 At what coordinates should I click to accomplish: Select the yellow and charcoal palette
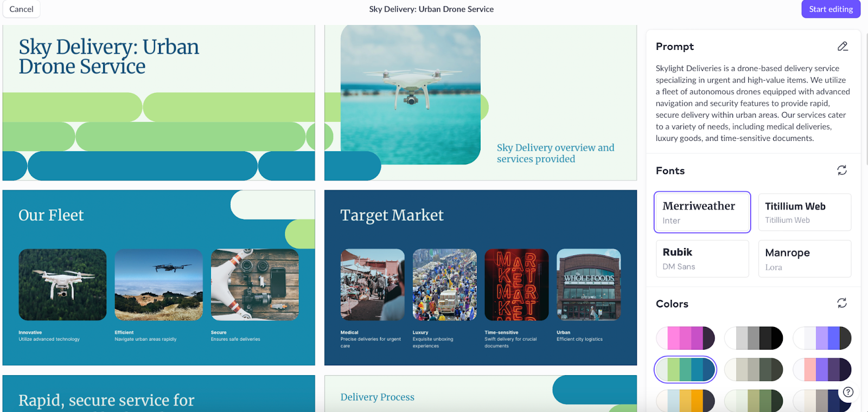tap(685, 400)
